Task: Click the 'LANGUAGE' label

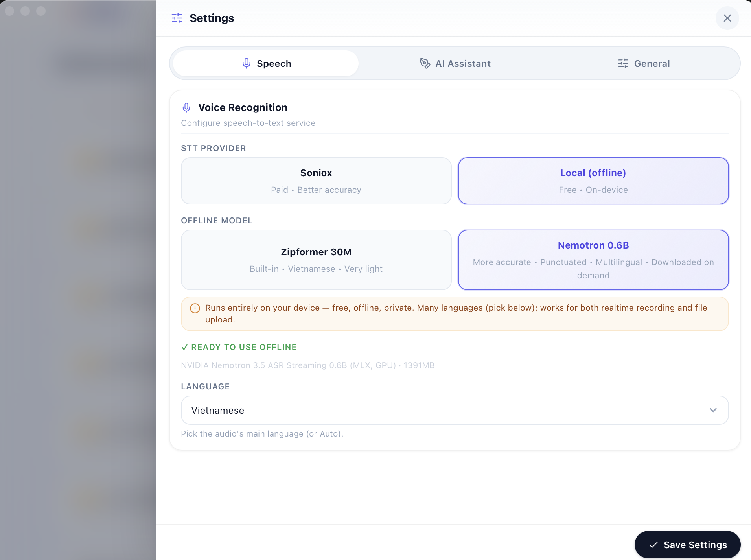Action: tap(205, 387)
